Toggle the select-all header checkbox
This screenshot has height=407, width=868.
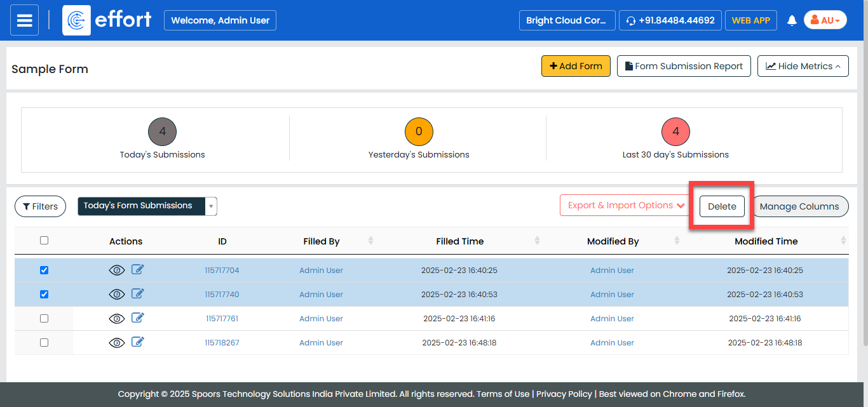44,241
